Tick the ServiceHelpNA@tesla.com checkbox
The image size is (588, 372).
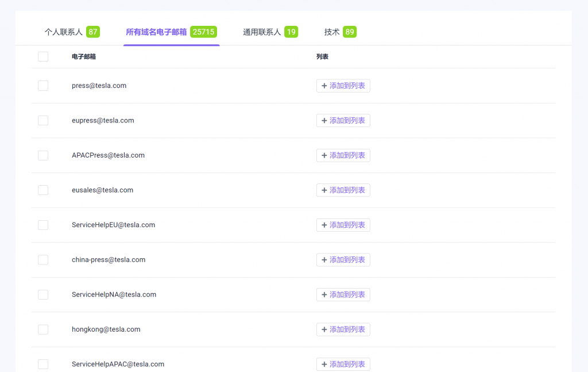click(x=43, y=295)
